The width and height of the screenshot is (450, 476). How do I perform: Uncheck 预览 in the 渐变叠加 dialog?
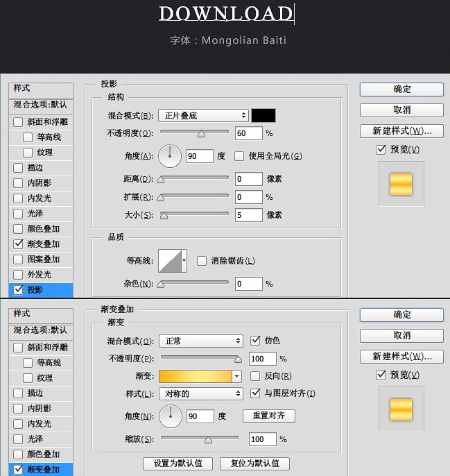(381, 375)
